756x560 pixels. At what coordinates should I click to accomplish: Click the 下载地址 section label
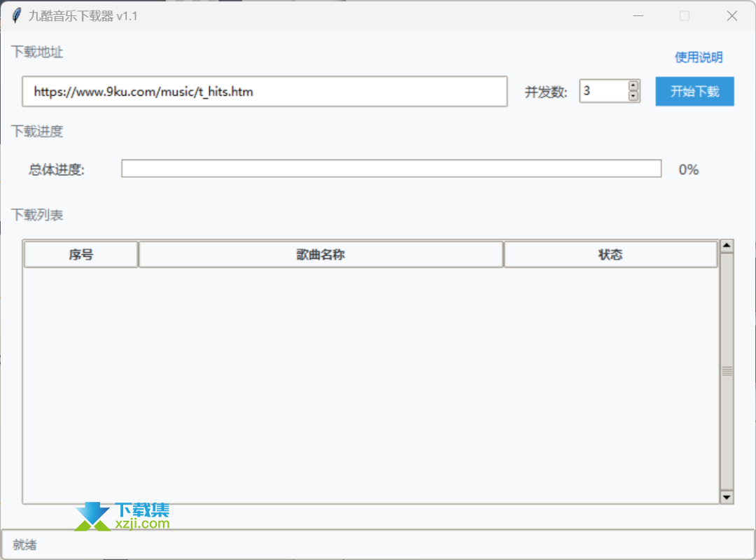click(x=37, y=52)
